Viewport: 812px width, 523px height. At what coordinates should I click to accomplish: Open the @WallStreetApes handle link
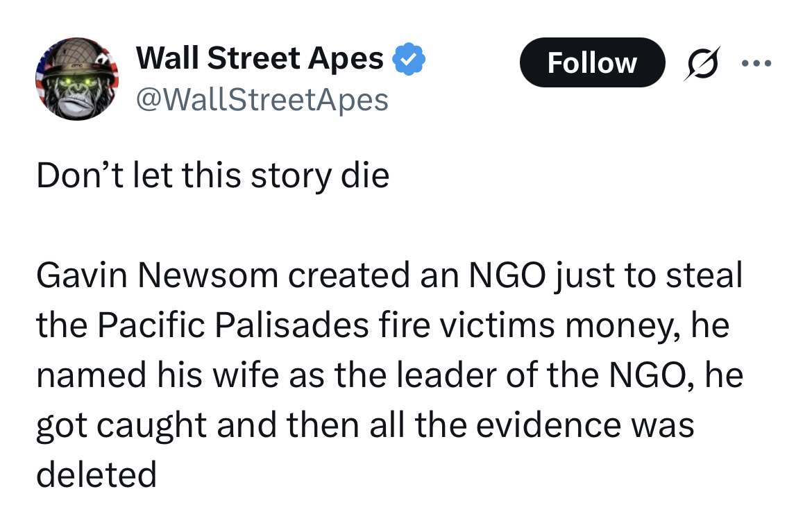pyautogui.click(x=262, y=100)
